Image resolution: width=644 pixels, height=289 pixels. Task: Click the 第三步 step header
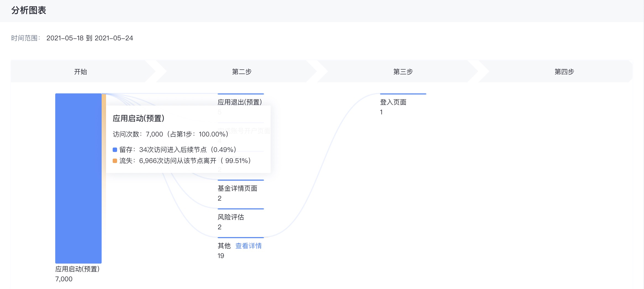(403, 72)
